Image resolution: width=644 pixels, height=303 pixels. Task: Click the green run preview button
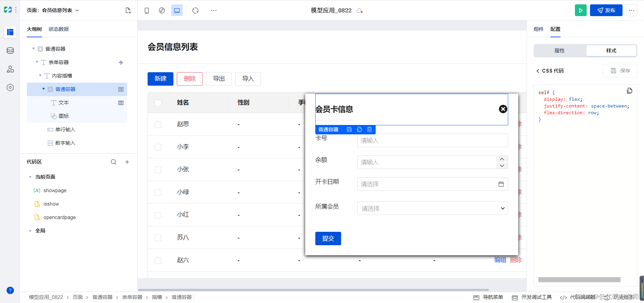click(x=581, y=10)
